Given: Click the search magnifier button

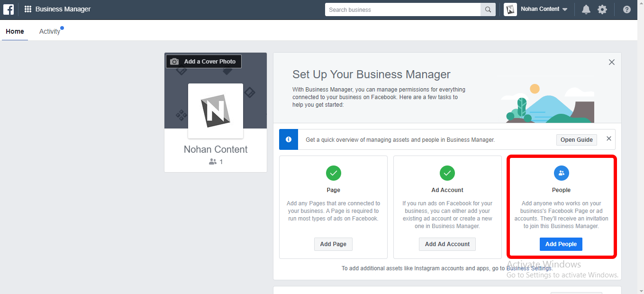Looking at the screenshot, I should coord(488,9).
